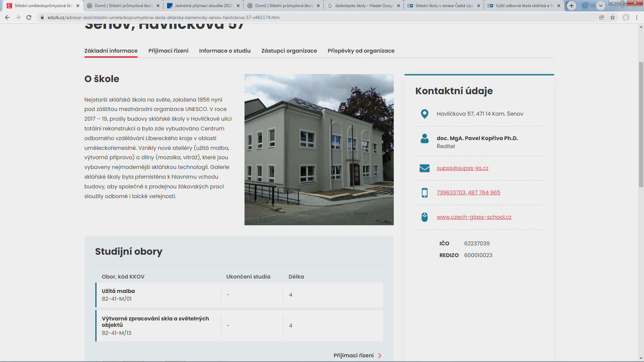Click the scrollbar down arrow
The height and width of the screenshot is (362, 644).
641,359
